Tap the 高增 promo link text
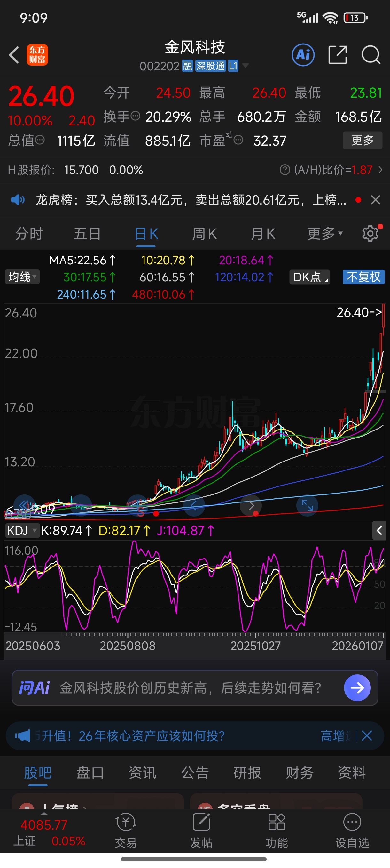This screenshot has width=390, height=868. tap(335, 736)
